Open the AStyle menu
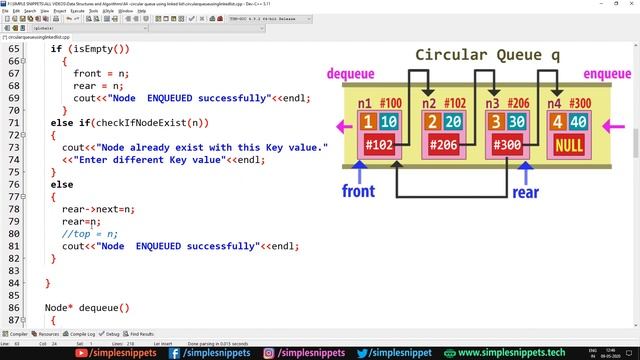This screenshot has height=360, width=640. coord(108,11)
